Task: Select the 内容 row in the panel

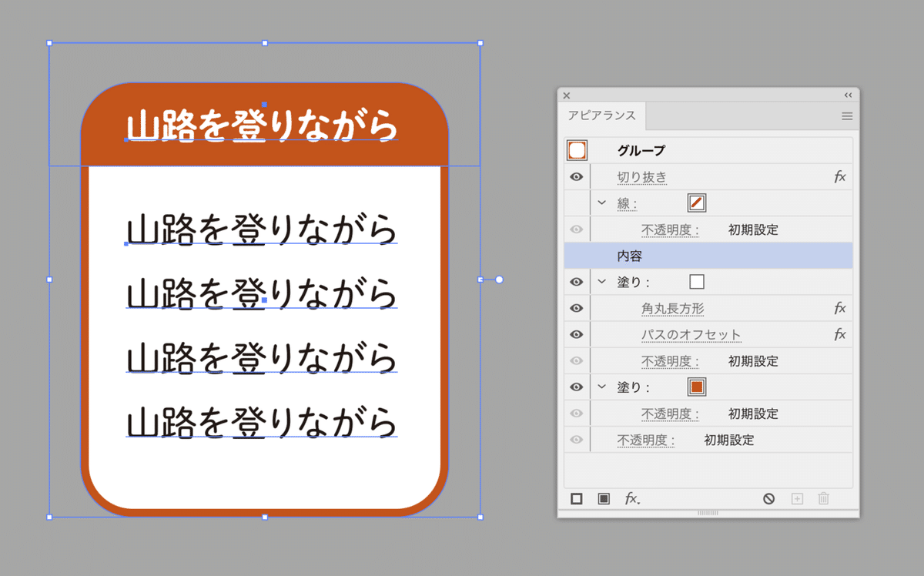Action: coord(708,256)
